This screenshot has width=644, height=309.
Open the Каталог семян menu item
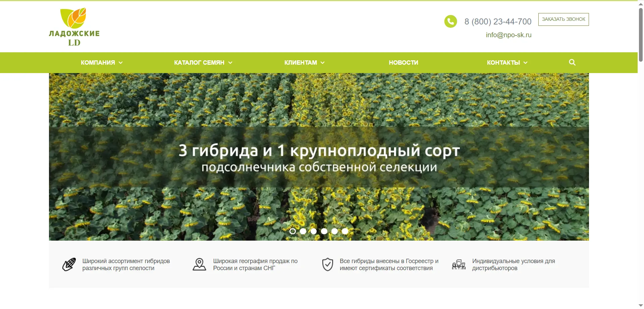(199, 63)
